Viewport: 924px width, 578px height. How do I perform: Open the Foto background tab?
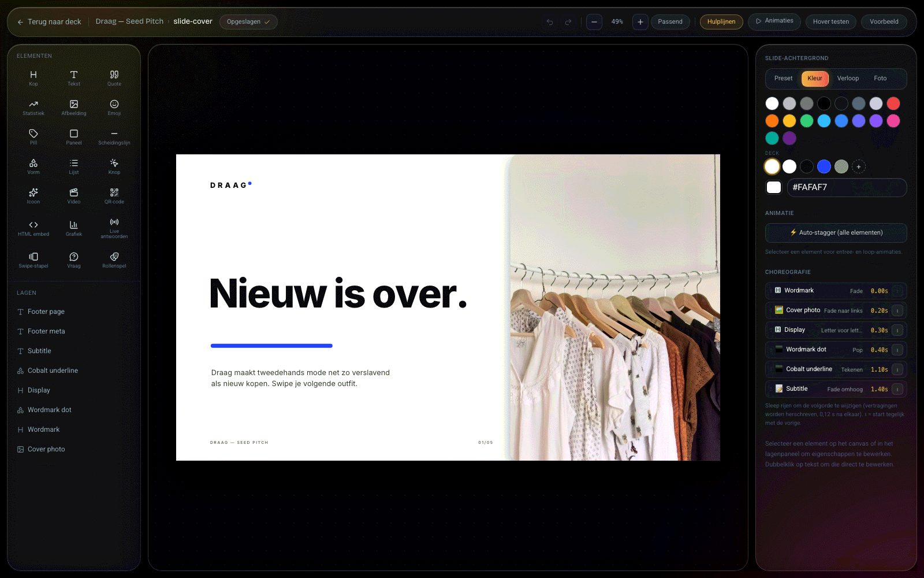(x=880, y=79)
